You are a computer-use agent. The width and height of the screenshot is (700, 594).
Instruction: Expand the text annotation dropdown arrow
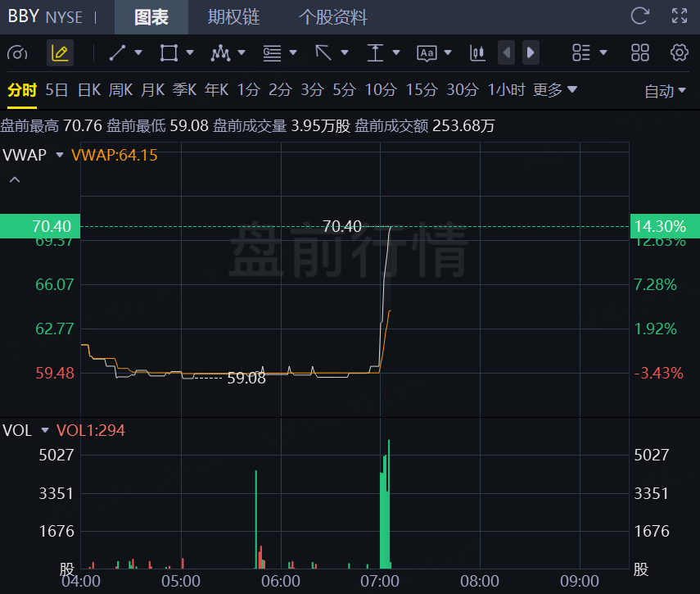point(448,52)
